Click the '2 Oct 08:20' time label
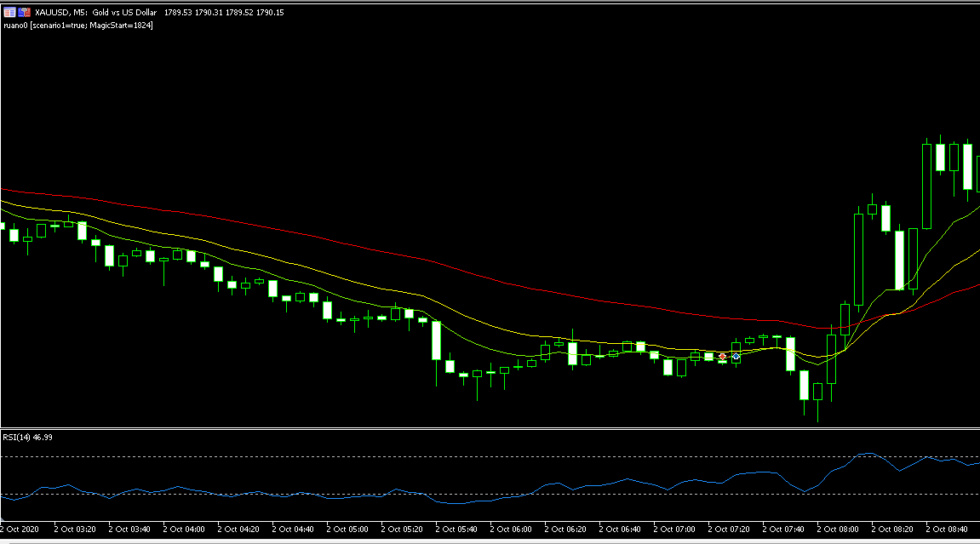Image resolution: width=980 pixels, height=544 pixels. (891, 529)
